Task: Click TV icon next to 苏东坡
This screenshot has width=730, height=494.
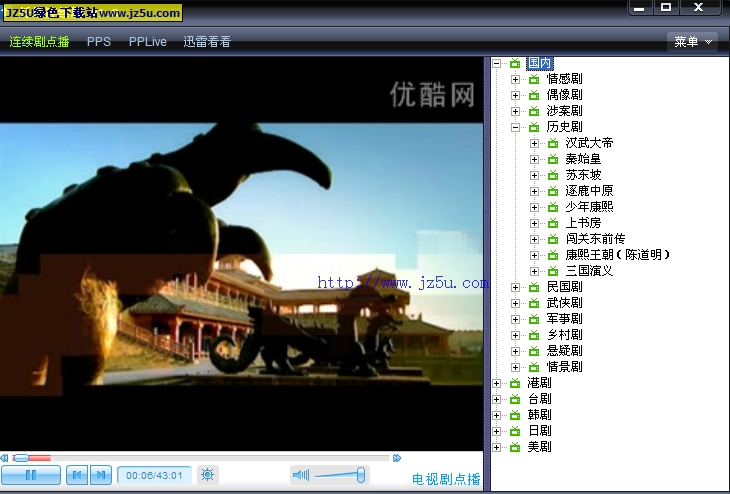Action: pyautogui.click(x=553, y=175)
